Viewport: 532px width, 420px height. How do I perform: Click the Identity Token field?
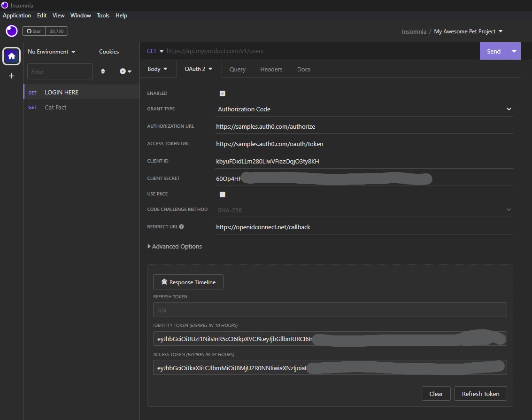[x=330, y=339]
